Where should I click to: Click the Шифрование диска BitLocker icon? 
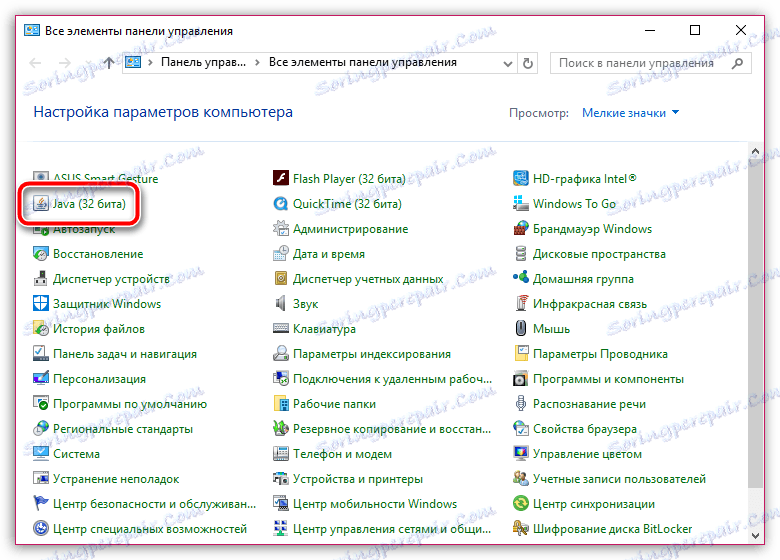[520, 528]
